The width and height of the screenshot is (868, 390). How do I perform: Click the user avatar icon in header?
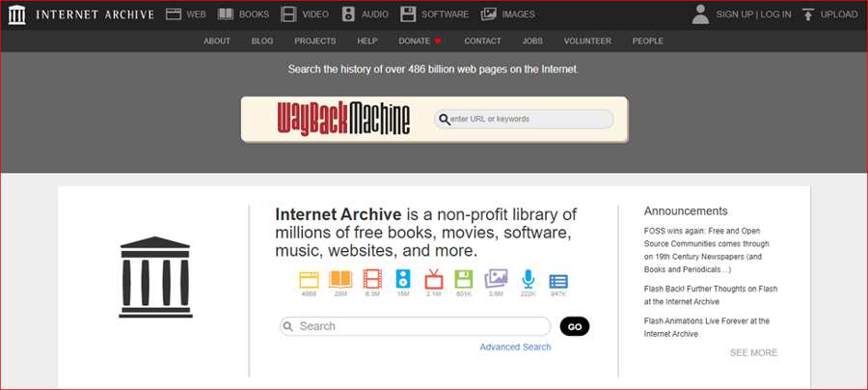point(700,14)
